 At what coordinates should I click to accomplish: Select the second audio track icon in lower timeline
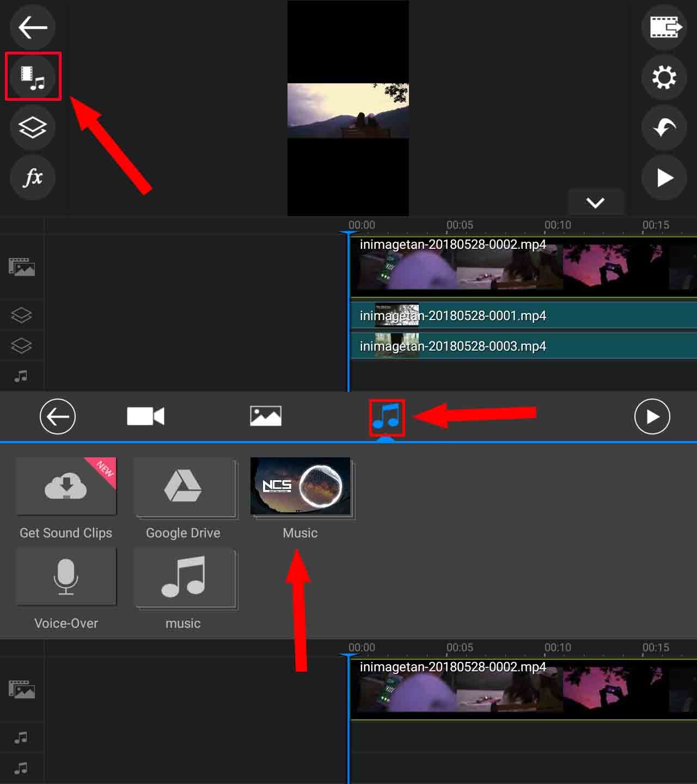pyautogui.click(x=21, y=768)
